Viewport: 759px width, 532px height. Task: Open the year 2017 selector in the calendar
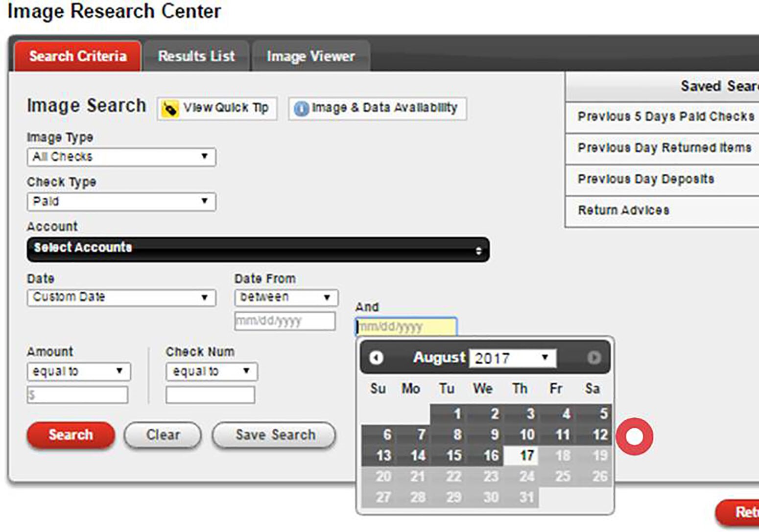[511, 358]
